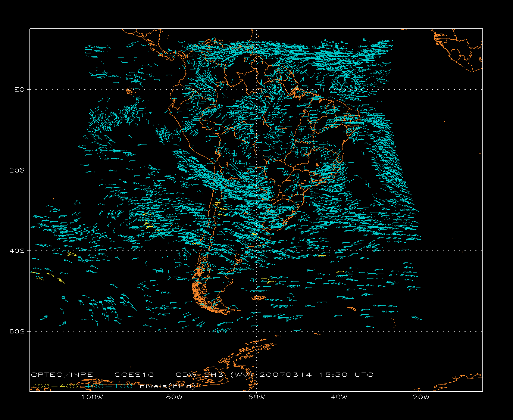This screenshot has height=420, width=513.
Task: Click the 20W longitude label
Action: 421,397
